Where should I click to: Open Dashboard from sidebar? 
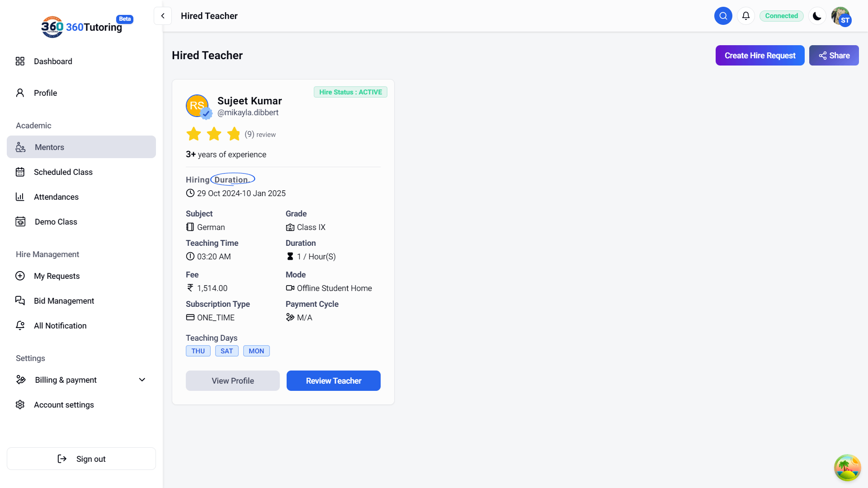pos(52,61)
